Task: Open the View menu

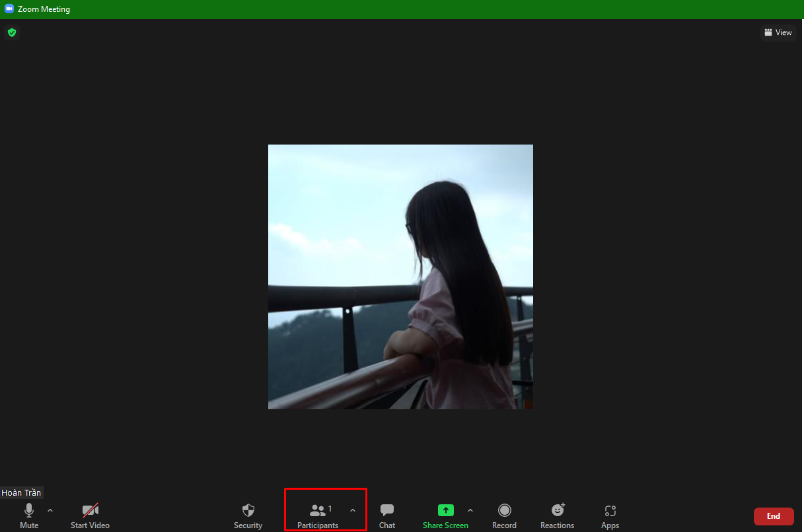Action: tap(778, 32)
